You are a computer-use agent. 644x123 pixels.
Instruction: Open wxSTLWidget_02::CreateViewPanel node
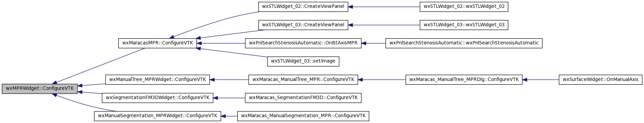(303, 6)
